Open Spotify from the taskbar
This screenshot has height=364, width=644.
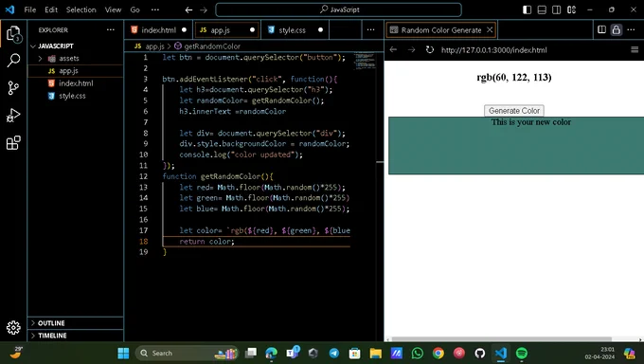521,353
